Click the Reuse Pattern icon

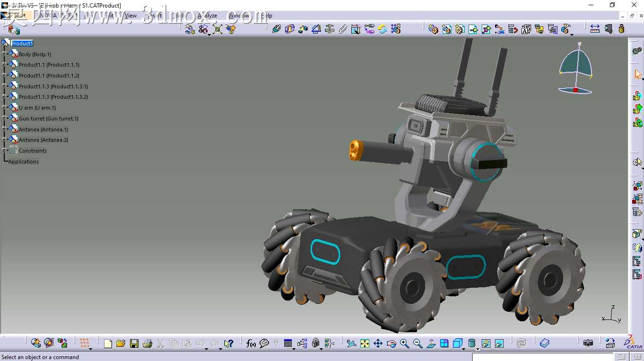point(396,29)
